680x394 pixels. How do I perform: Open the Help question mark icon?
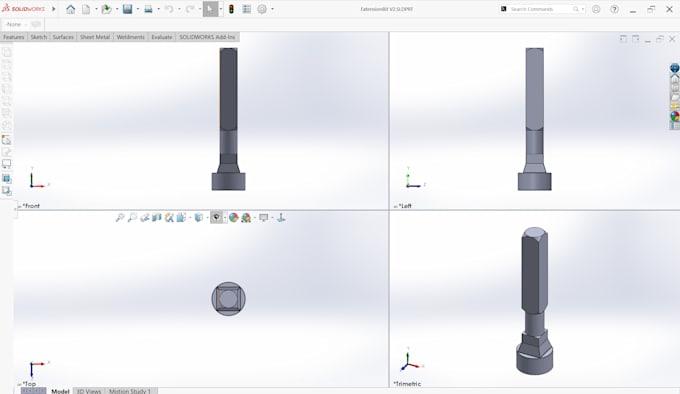click(615, 9)
